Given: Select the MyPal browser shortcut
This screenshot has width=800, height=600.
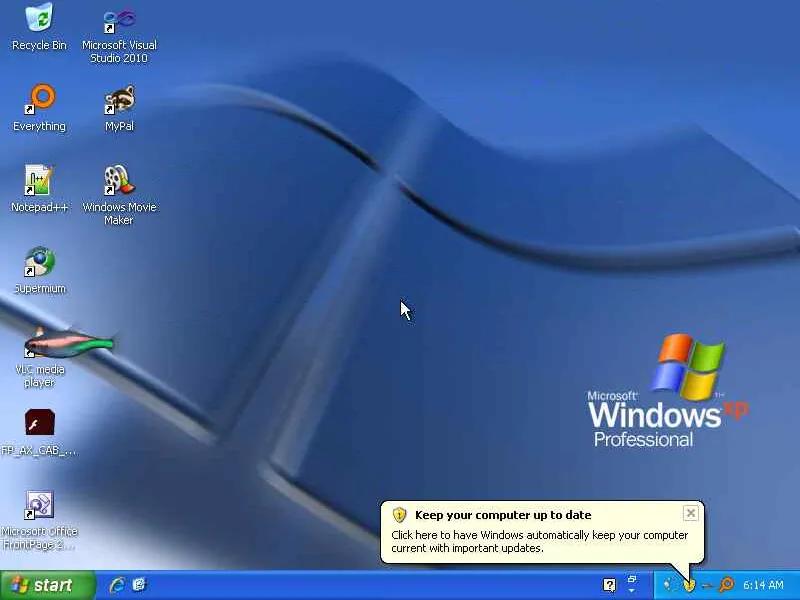Looking at the screenshot, I should 119,108.
